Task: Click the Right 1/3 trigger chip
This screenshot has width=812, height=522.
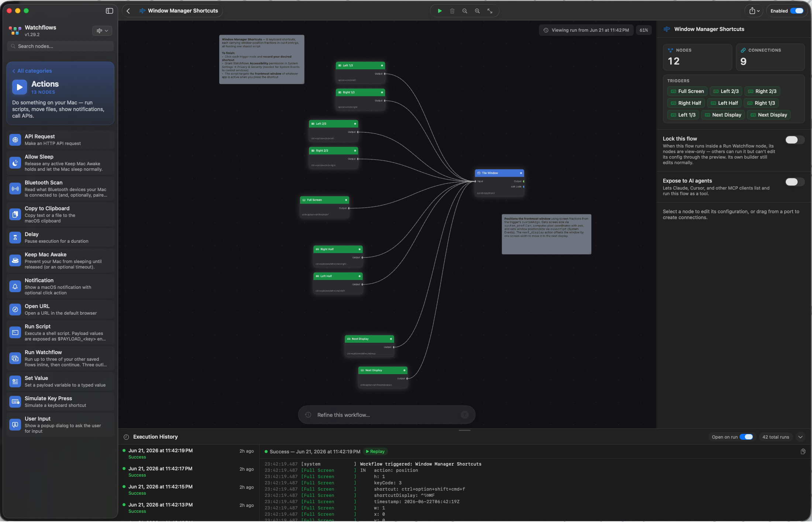Action: pyautogui.click(x=761, y=103)
